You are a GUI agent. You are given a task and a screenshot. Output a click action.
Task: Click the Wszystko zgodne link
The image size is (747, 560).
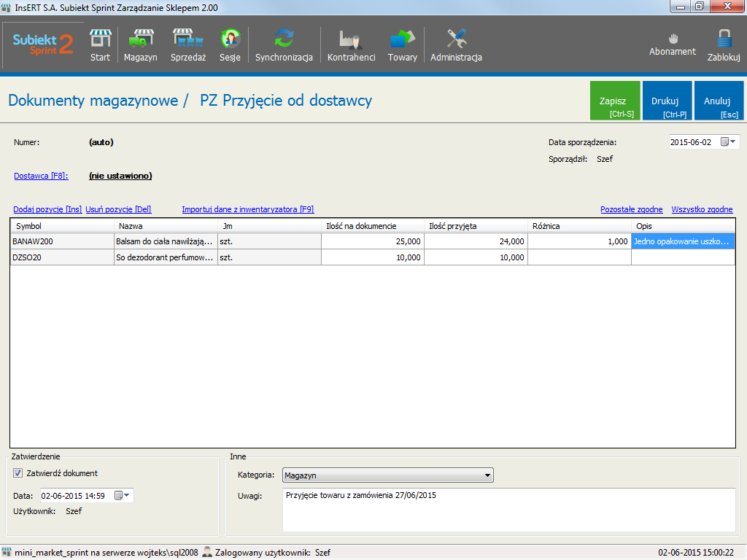[702, 209]
